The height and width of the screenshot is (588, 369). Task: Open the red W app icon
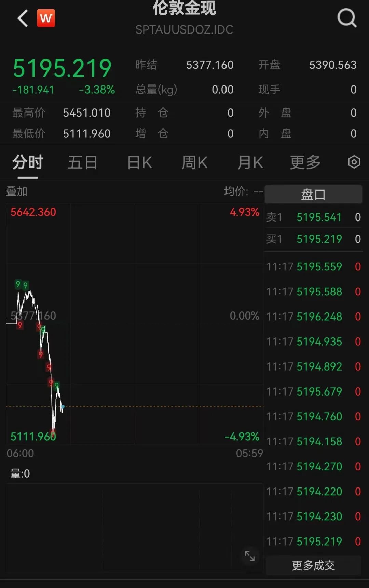point(46,18)
